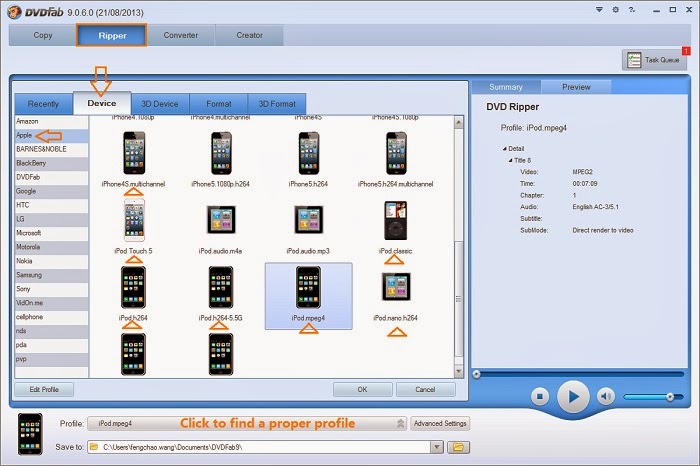Choose the iPod.nano.h264 profile icon
This screenshot has height=466, width=700.
[x=396, y=287]
